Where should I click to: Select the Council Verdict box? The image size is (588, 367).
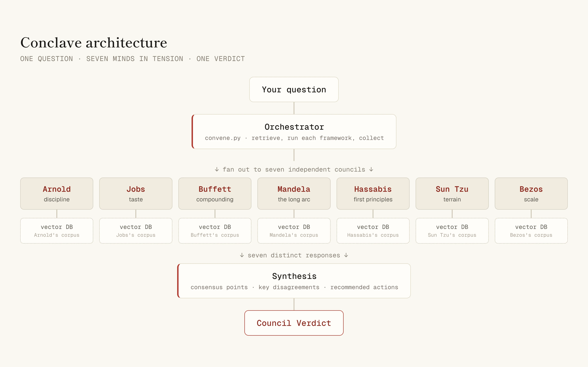click(294, 323)
